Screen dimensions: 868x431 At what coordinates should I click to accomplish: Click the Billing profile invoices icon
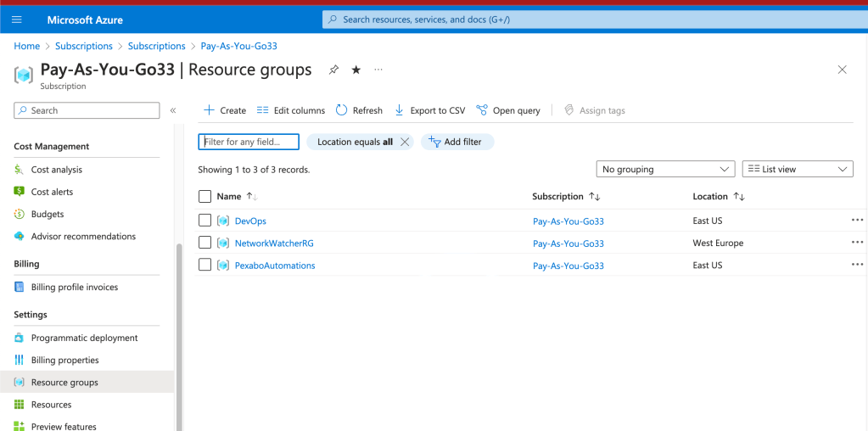pyautogui.click(x=19, y=287)
